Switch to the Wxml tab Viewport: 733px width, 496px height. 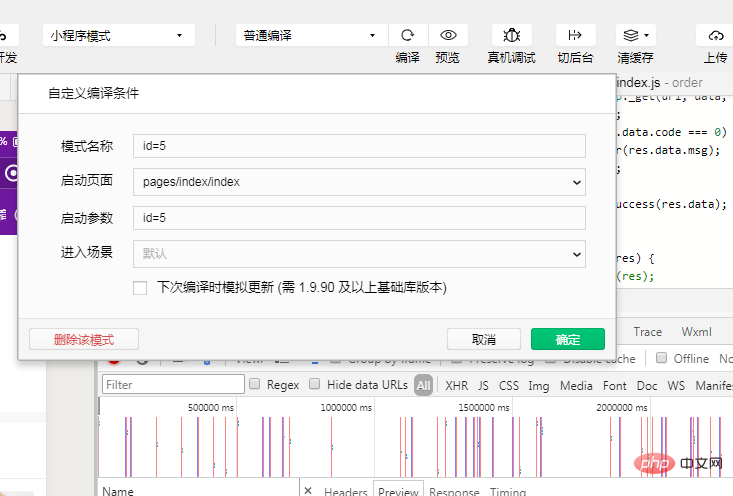696,332
